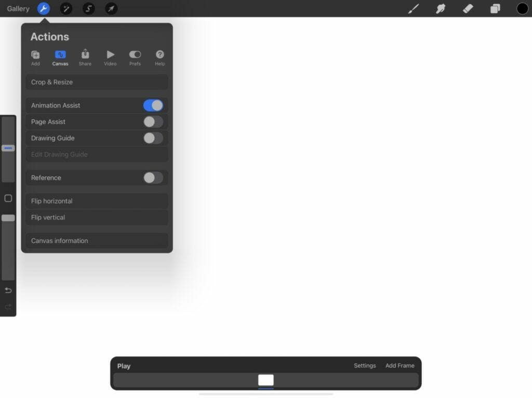Select the Brush tool
This screenshot has width=532, height=398.
tap(413, 8)
